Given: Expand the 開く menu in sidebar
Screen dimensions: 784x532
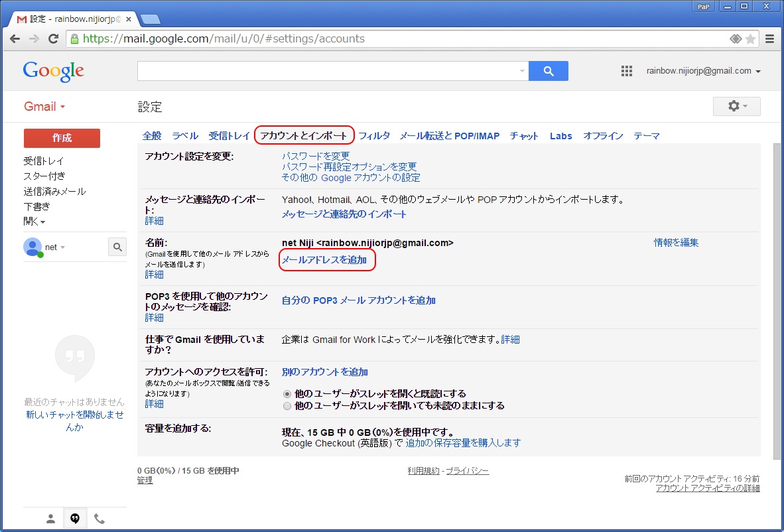Looking at the screenshot, I should [34, 222].
